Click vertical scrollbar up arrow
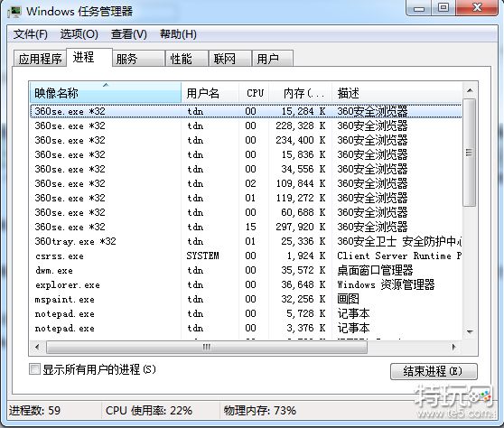 (x=470, y=90)
